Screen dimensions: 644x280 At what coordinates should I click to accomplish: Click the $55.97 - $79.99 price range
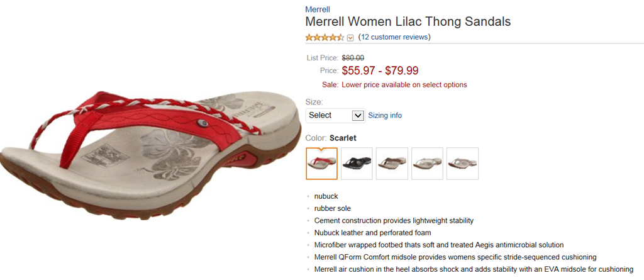click(x=380, y=70)
